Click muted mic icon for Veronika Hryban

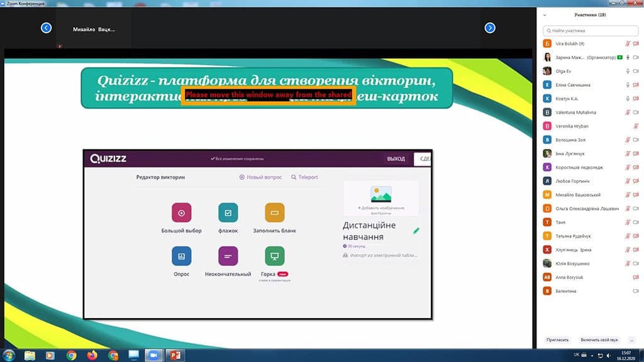tap(636, 126)
